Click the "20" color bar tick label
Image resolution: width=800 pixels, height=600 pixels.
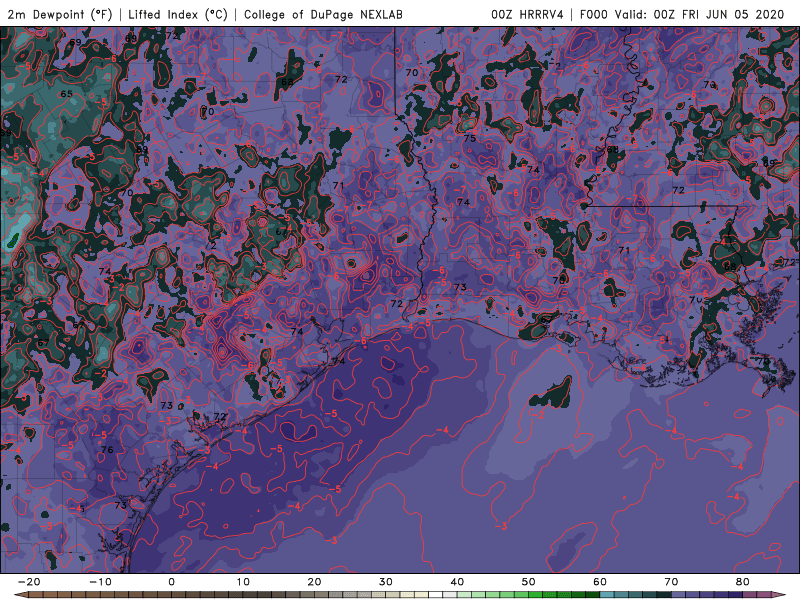[x=314, y=582]
